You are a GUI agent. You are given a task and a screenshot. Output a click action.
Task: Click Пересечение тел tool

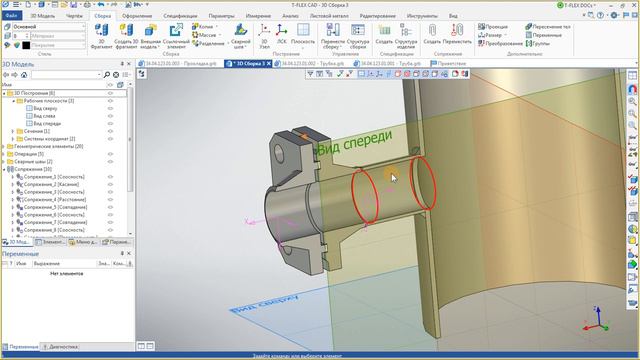point(548,27)
